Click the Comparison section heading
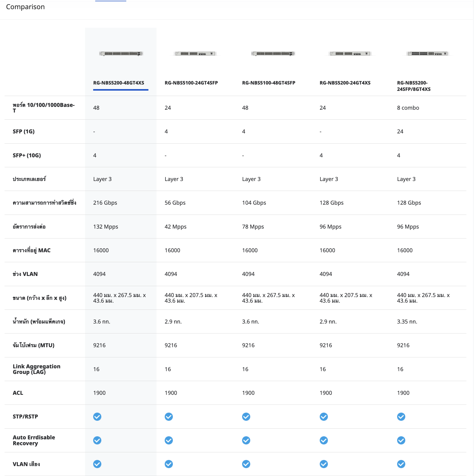Image resolution: width=474 pixels, height=476 pixels. tap(25, 7)
